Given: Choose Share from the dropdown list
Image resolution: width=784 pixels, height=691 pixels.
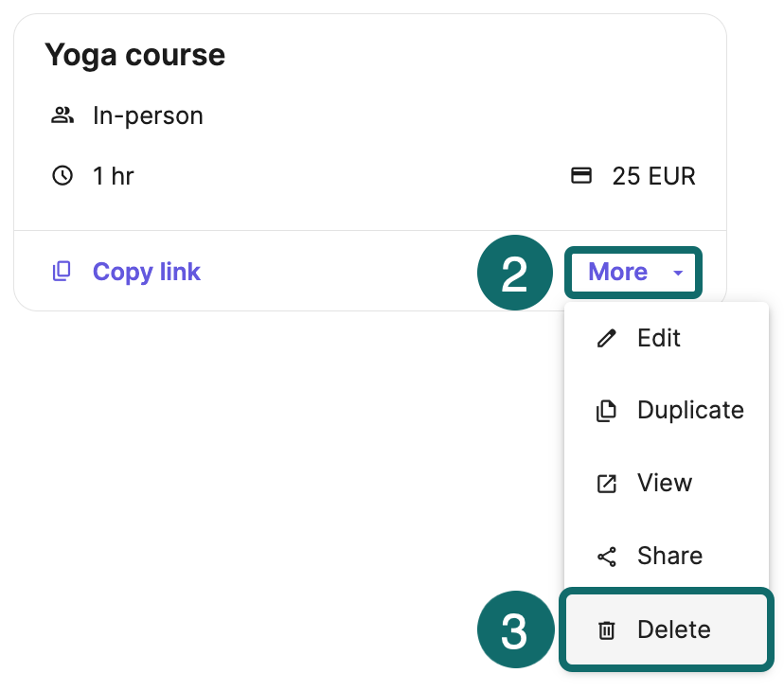Looking at the screenshot, I should click(669, 556).
